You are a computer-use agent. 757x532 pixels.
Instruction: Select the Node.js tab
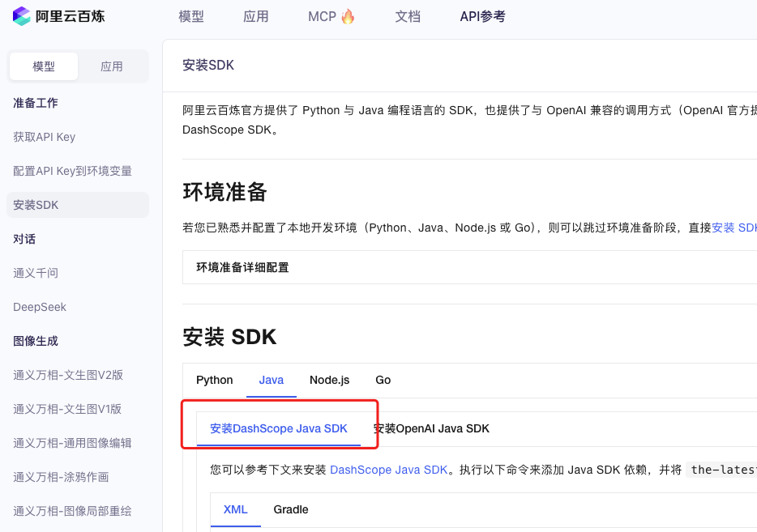tap(330, 380)
